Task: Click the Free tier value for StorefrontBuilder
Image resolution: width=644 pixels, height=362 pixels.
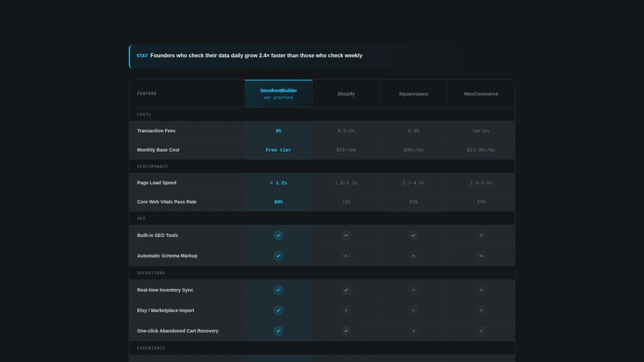Action: [x=278, y=150]
